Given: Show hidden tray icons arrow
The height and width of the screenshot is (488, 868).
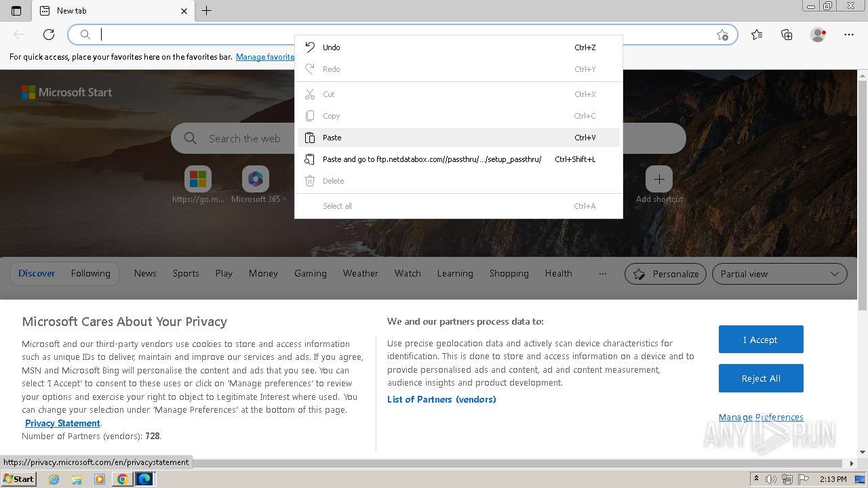Looking at the screenshot, I should pos(756,479).
